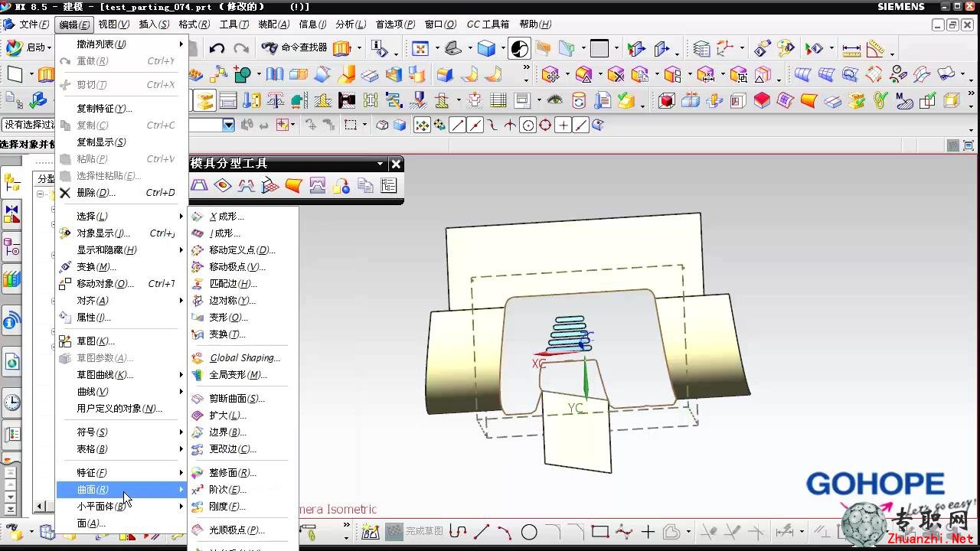This screenshot has width=980, height=551.
Task: Toggle End Point snap option
Action: pyautogui.click(x=457, y=126)
